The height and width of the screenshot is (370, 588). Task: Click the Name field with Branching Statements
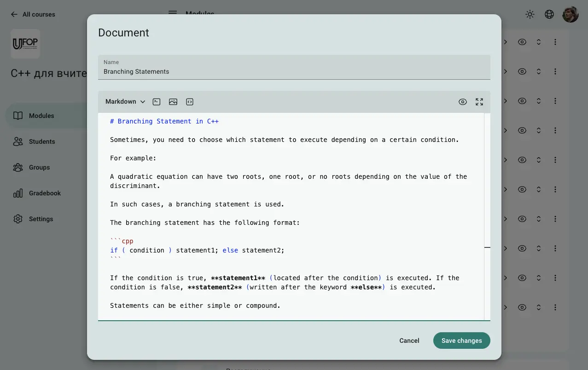(x=294, y=71)
